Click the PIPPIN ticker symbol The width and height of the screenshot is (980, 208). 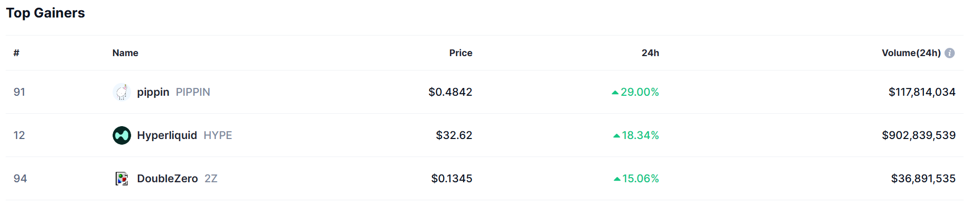(193, 92)
